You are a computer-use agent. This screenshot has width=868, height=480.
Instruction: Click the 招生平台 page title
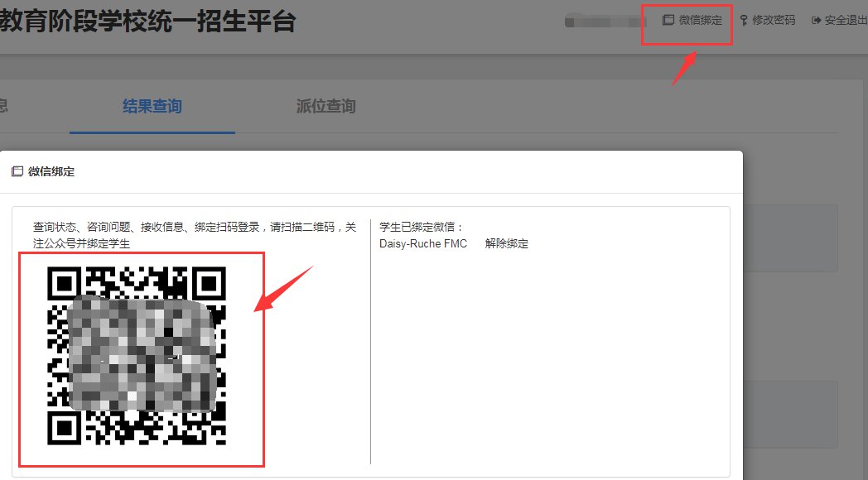147,21
